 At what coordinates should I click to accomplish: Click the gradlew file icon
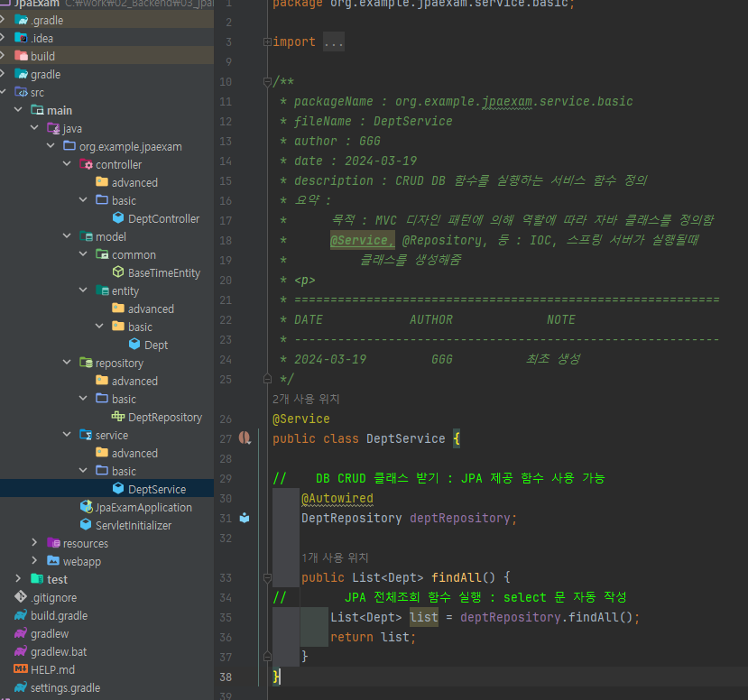tap(21, 633)
